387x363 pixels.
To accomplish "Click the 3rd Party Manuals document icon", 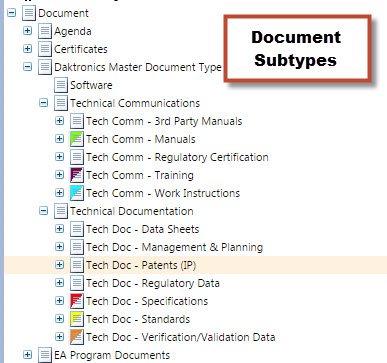I will click(77, 121).
